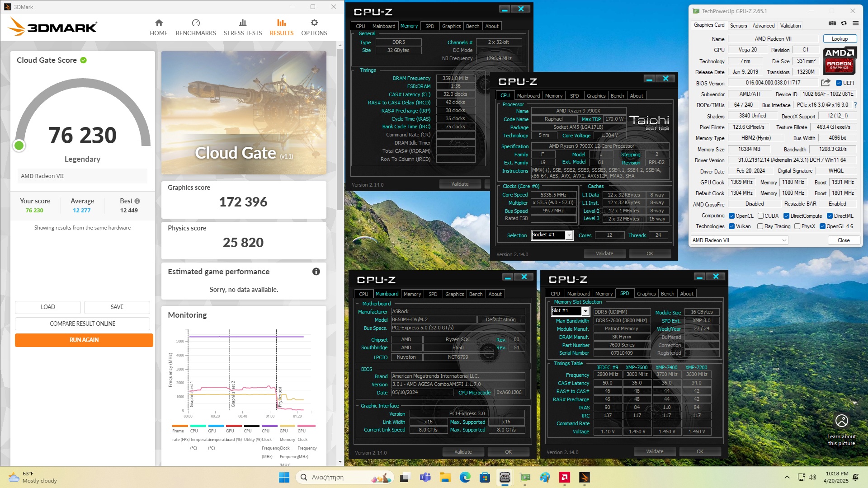
Task: Click the teal CPU Temperature legend swatch
Action: coord(198,426)
